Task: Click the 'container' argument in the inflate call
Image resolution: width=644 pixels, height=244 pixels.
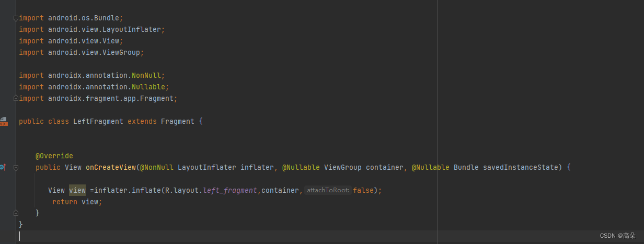Action: (280, 190)
